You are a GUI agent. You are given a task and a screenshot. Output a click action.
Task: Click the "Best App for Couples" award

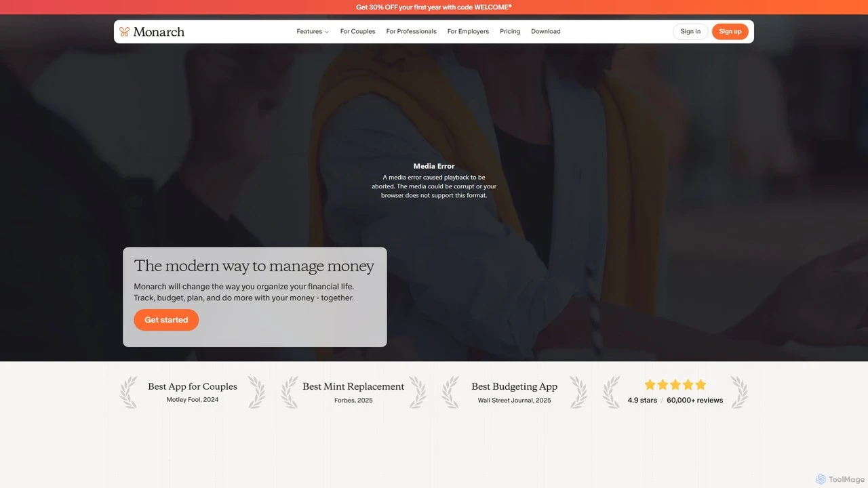[x=193, y=386]
